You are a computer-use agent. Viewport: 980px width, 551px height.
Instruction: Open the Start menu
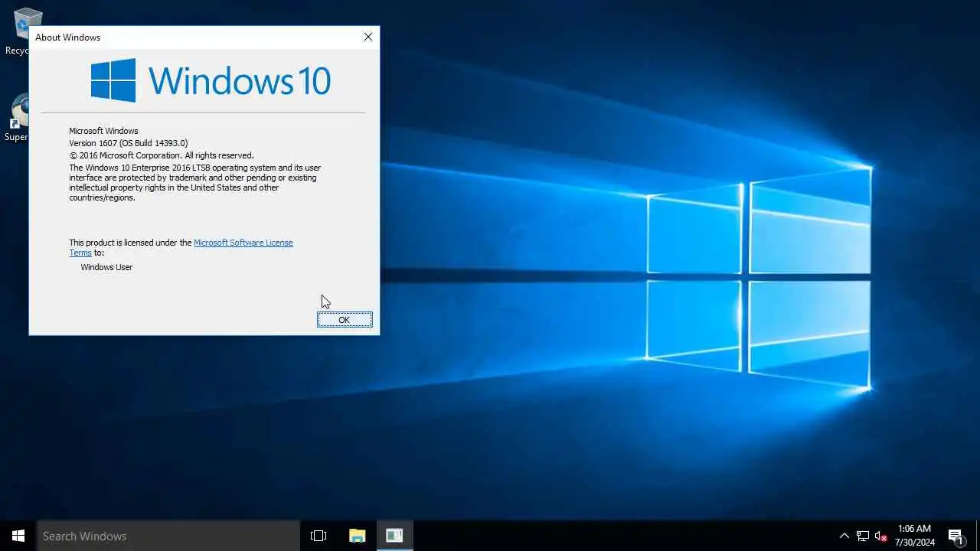click(x=18, y=536)
